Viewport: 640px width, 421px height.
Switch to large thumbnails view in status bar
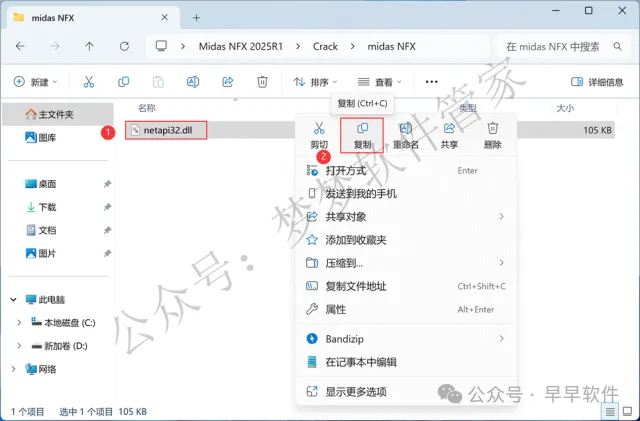click(x=627, y=412)
